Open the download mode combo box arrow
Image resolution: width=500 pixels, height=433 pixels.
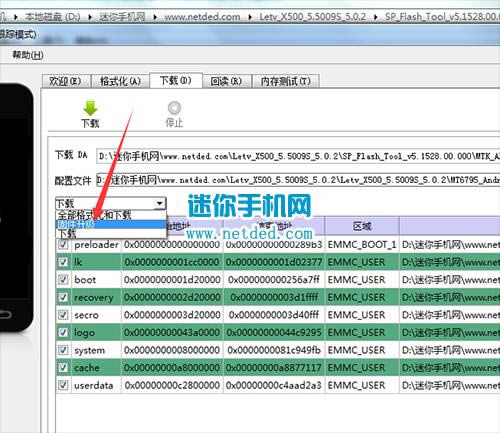point(160,203)
